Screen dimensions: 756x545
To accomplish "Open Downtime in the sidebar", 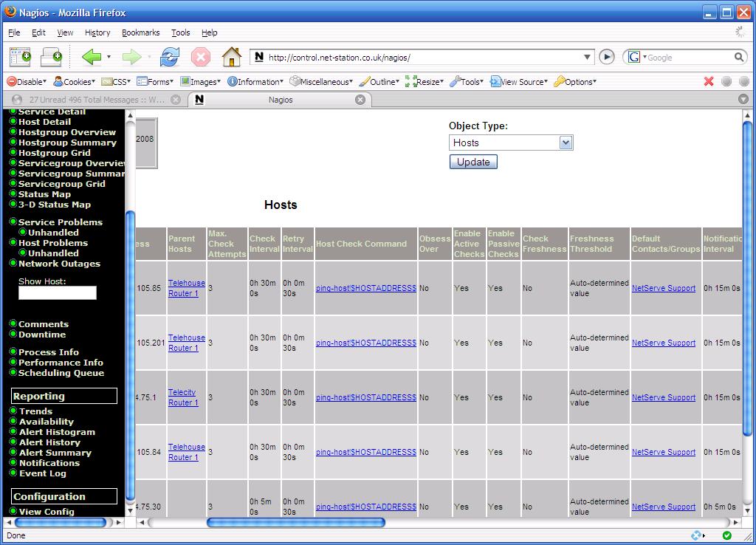I will [x=42, y=335].
